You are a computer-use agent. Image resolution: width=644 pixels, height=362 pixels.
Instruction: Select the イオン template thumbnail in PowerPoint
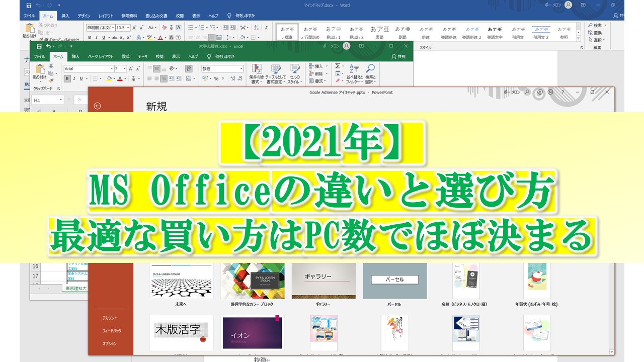pos(253,332)
